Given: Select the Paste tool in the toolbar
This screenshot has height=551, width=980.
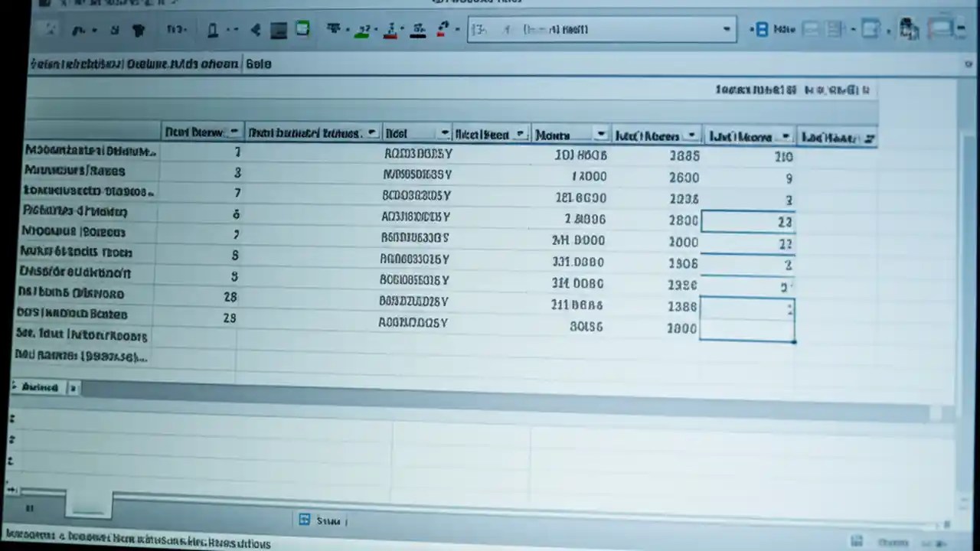Looking at the screenshot, I should click(139, 29).
